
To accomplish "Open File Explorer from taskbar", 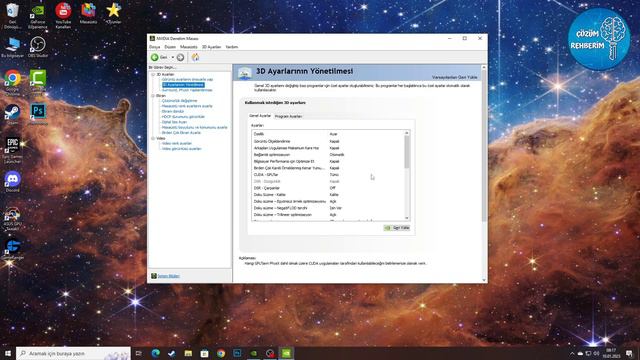I will coord(188,353).
